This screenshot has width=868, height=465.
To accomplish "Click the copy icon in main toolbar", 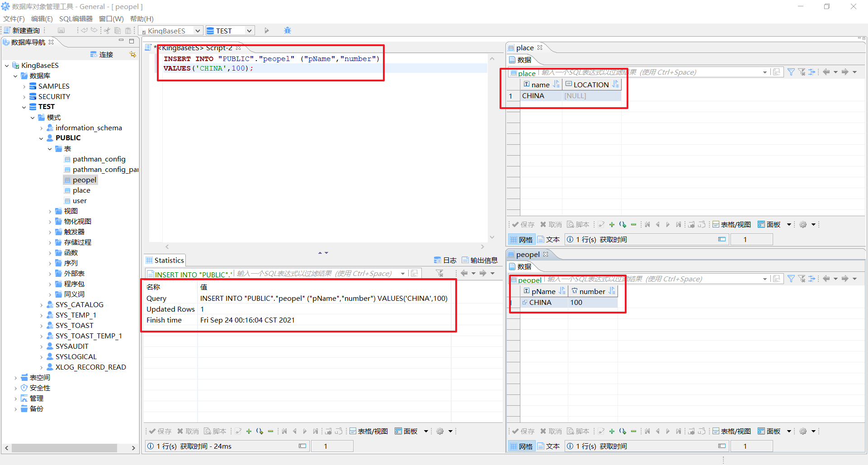I will click(x=118, y=30).
